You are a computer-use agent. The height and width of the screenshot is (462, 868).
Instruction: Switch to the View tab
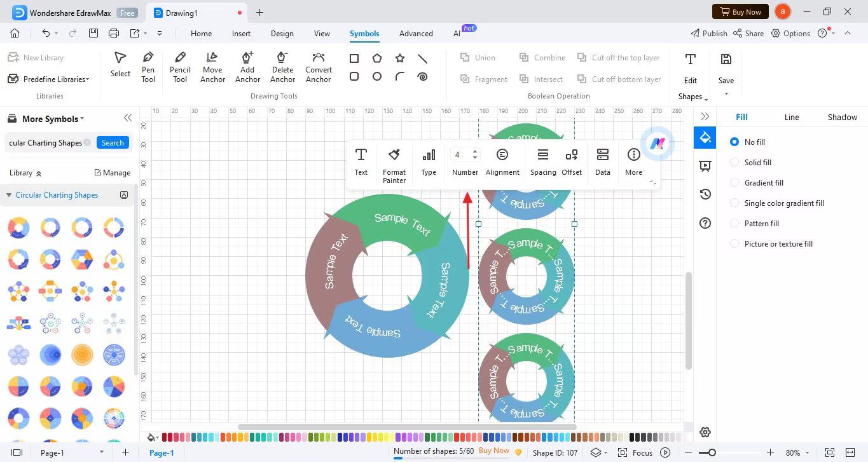pyautogui.click(x=322, y=34)
